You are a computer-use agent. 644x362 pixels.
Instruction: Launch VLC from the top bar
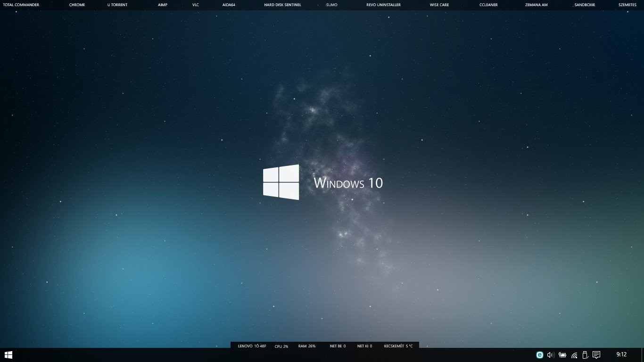pyautogui.click(x=196, y=5)
